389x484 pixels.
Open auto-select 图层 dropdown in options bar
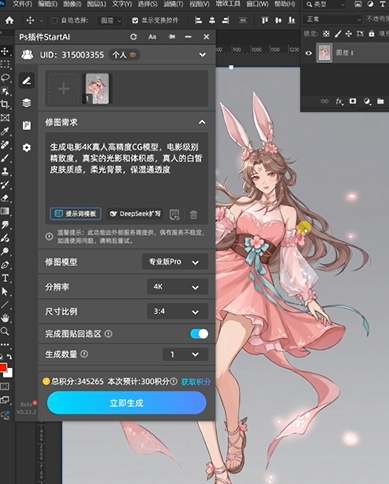[x=111, y=21]
